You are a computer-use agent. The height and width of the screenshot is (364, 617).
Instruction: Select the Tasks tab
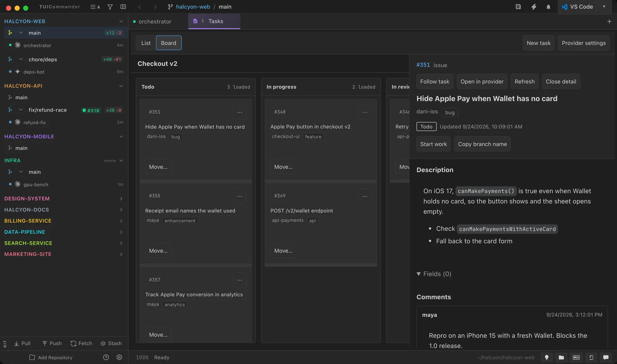214,21
